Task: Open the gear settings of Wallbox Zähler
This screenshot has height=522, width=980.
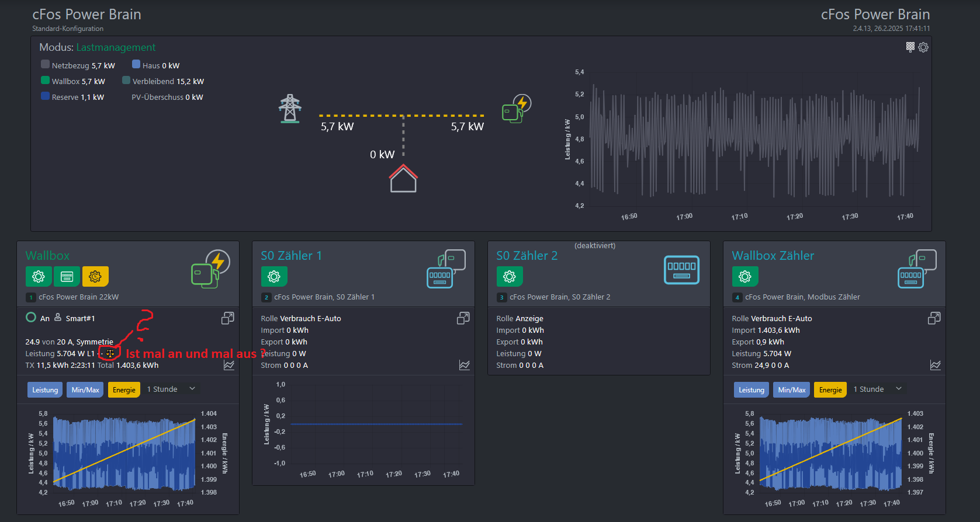Action: [745, 276]
